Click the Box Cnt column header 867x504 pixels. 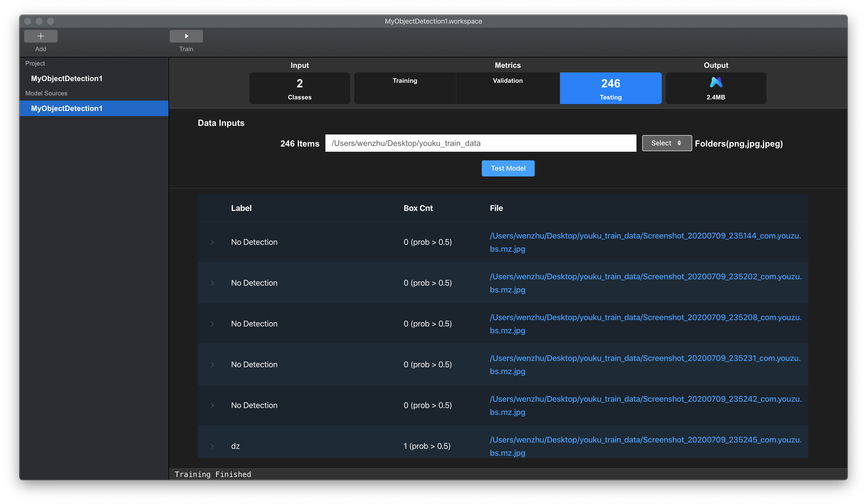tap(418, 208)
